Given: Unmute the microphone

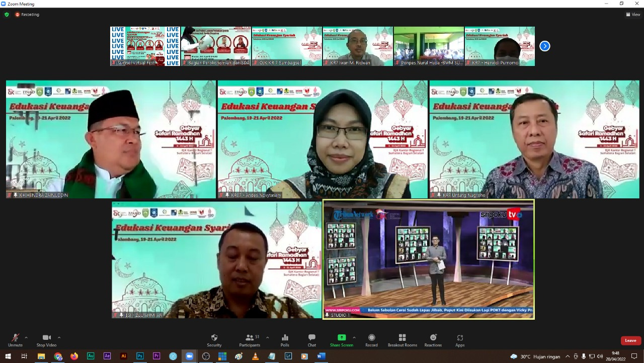Looking at the screenshot, I should click(15, 340).
